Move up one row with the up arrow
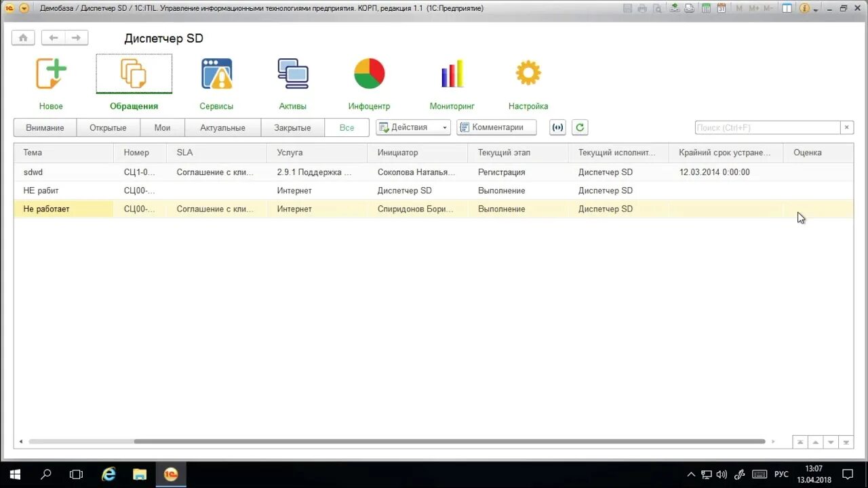 coord(816,442)
